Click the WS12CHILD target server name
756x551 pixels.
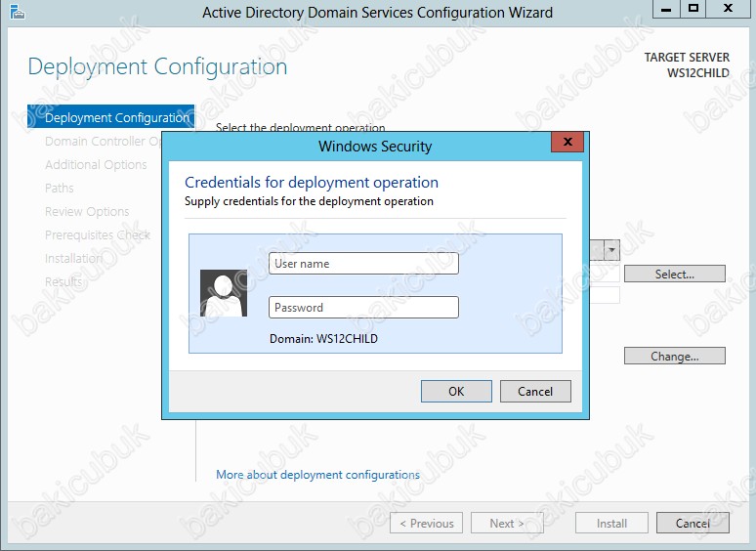(x=698, y=73)
